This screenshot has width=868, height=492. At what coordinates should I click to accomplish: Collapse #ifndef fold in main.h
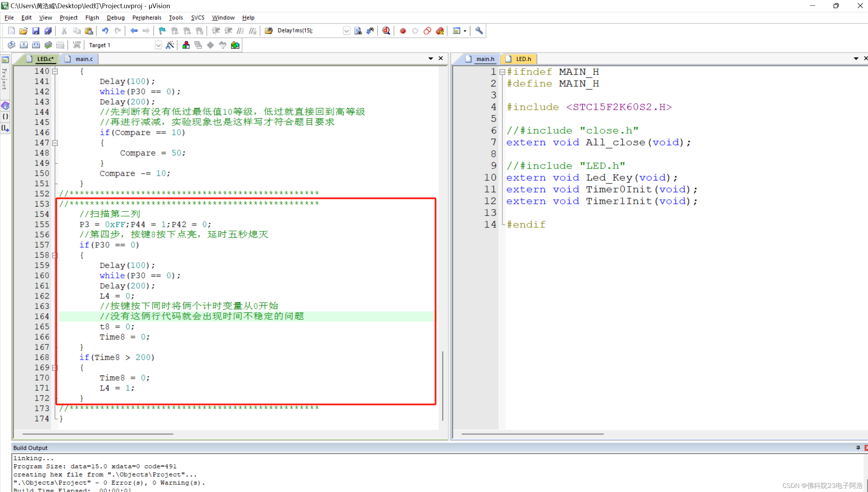[502, 72]
